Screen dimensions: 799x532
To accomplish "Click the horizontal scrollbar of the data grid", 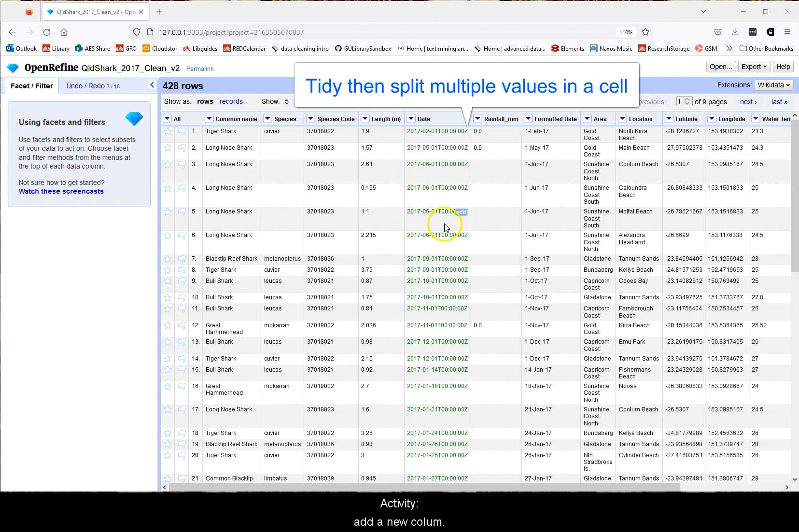I will (424, 487).
